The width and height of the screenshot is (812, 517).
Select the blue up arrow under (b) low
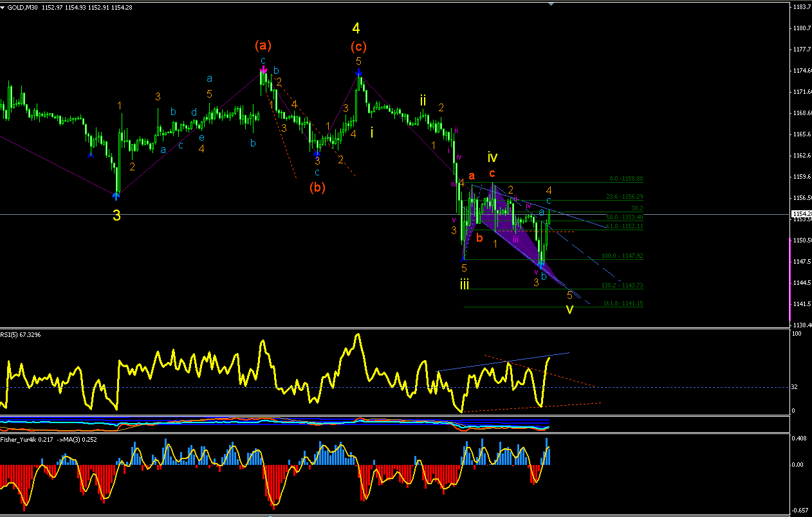pos(317,153)
